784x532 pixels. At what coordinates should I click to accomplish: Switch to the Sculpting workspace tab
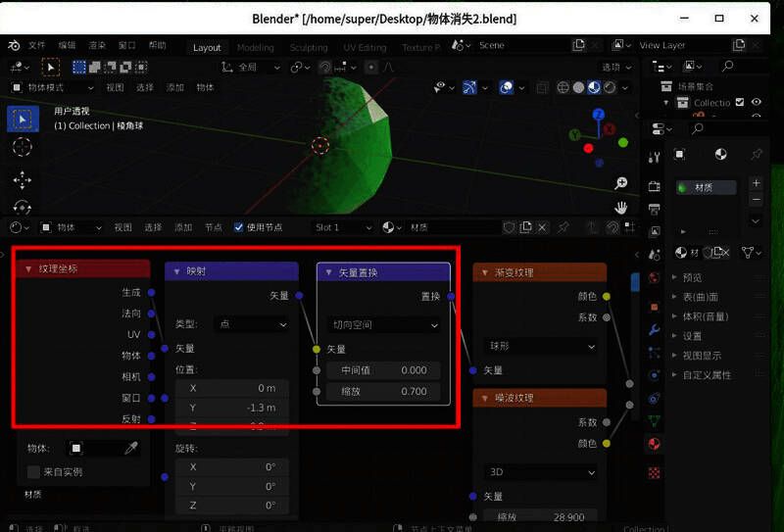click(308, 47)
